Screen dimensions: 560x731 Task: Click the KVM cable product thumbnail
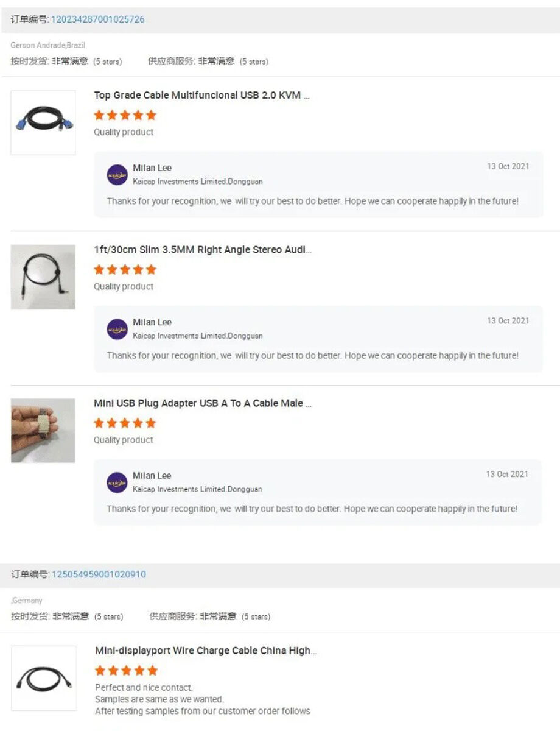coord(43,122)
